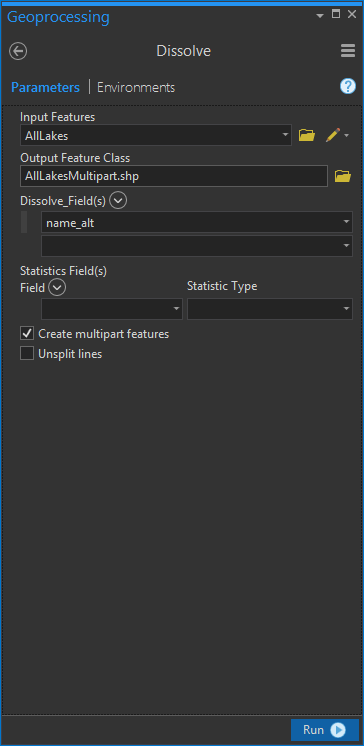Select the Parameters tab
Viewport: 364px width, 746px height.
click(45, 88)
